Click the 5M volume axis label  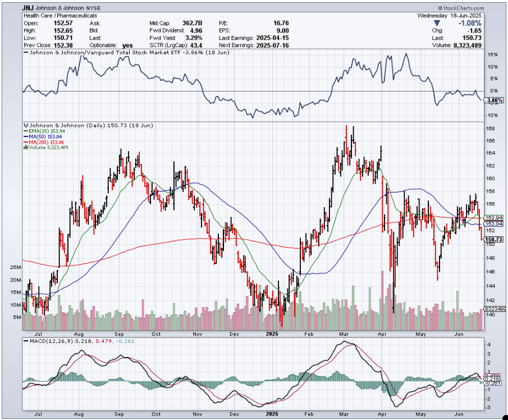pos(17,317)
